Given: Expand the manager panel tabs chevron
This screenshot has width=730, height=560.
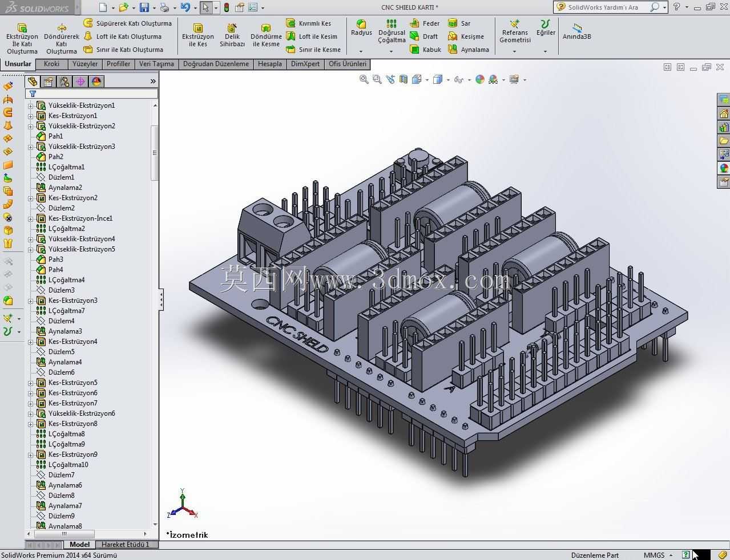Looking at the screenshot, I should click(153, 82).
